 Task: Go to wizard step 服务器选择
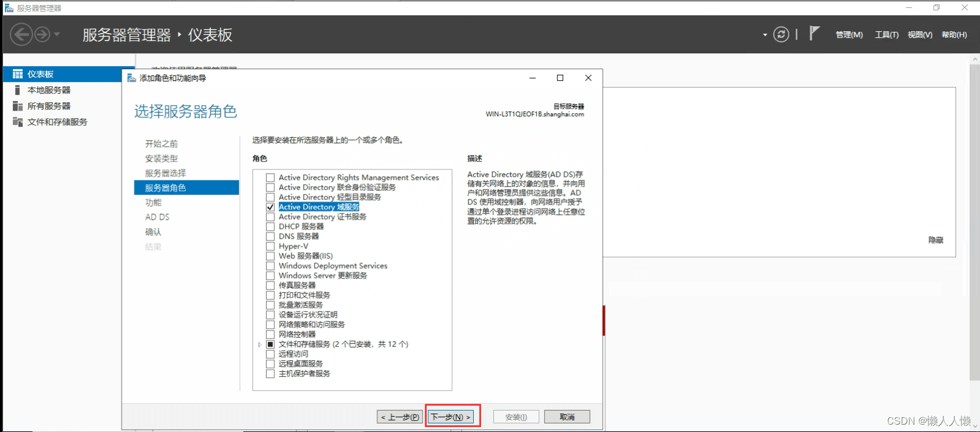click(165, 173)
